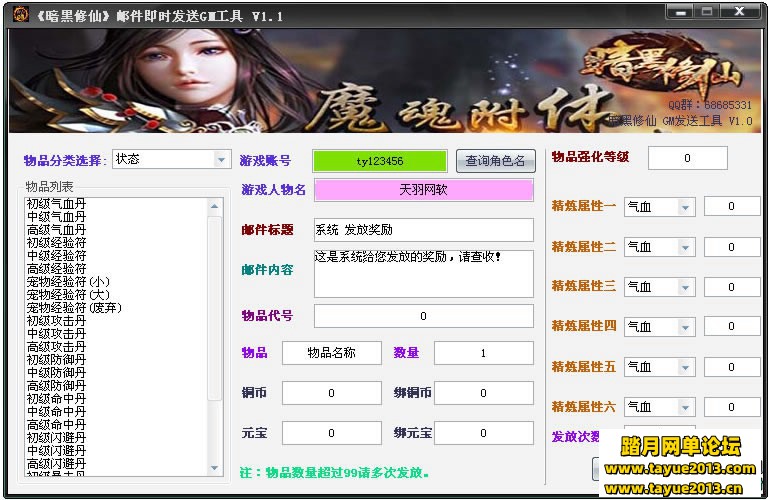
Task: Click the 邮件内容 text area
Action: pos(423,273)
